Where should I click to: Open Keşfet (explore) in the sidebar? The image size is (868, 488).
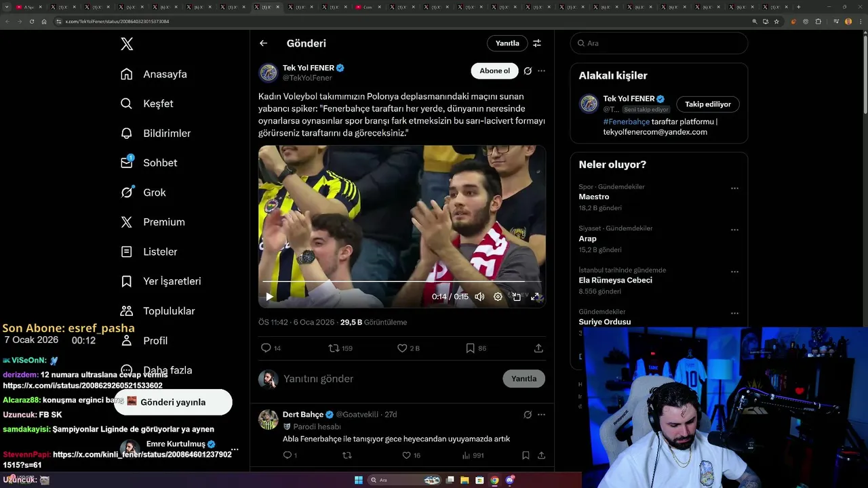(x=146, y=104)
